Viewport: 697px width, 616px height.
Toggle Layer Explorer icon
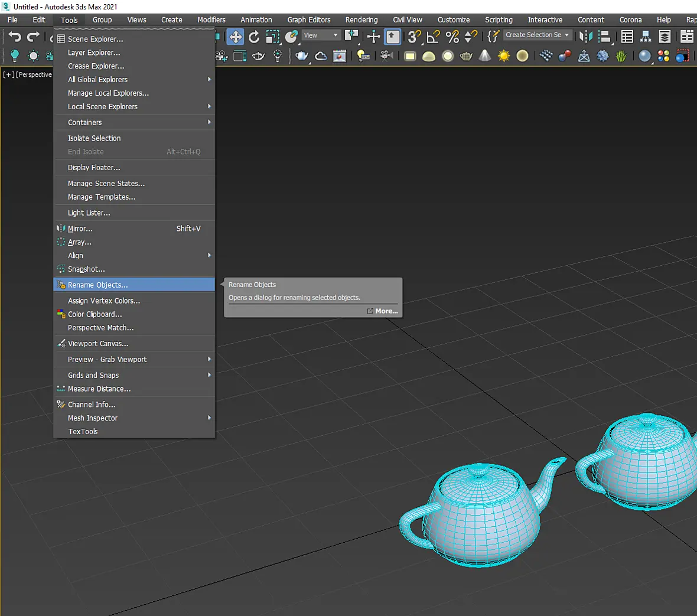(665, 37)
